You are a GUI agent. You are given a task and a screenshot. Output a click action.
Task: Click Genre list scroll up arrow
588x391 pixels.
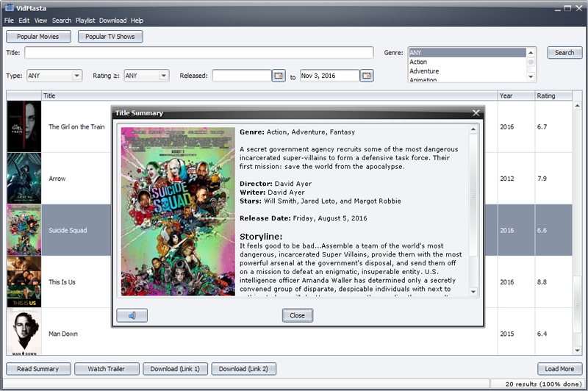tap(531, 52)
